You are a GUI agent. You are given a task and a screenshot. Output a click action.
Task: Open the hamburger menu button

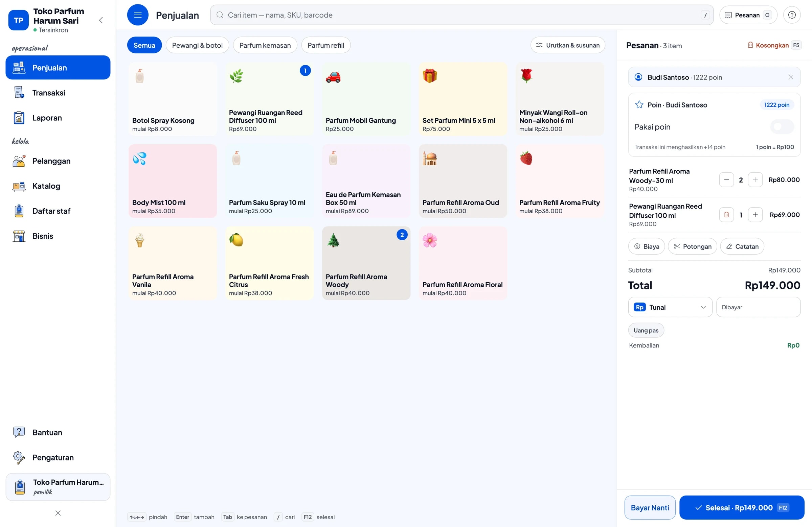[x=137, y=15]
